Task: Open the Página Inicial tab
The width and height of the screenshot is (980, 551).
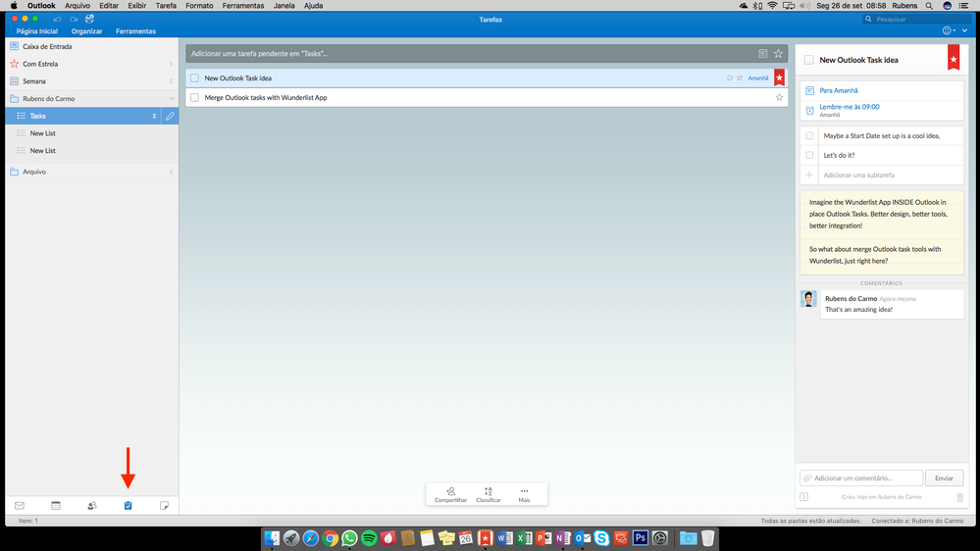Action: [x=37, y=31]
